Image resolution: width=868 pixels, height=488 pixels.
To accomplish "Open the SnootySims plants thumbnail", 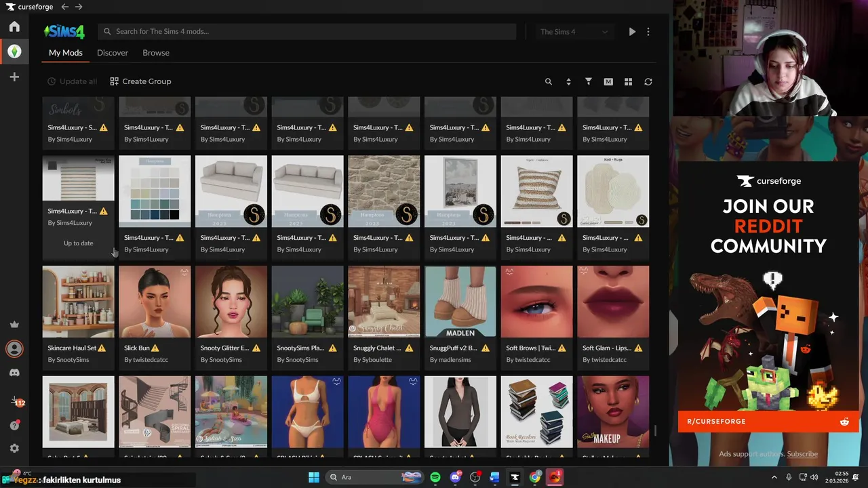I will (308, 302).
